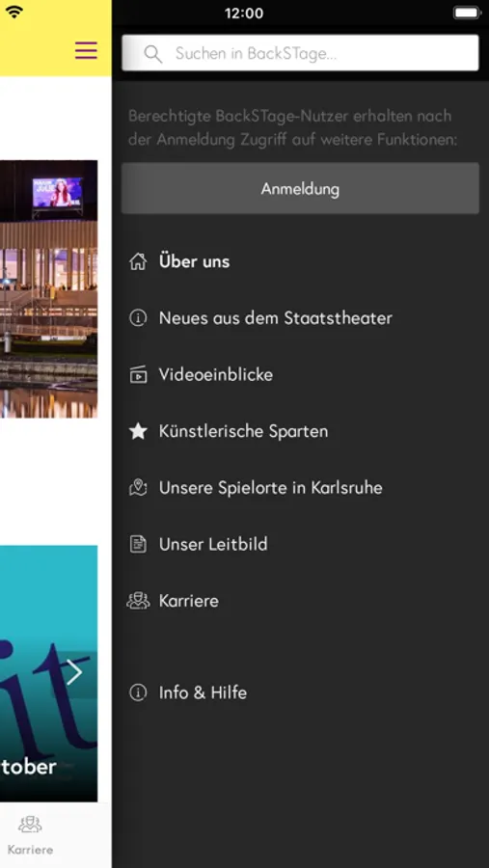Viewport: 489px width, 868px height.
Task: Click the info icon beside Neues aus dem Staatstheater
Action: (x=138, y=318)
